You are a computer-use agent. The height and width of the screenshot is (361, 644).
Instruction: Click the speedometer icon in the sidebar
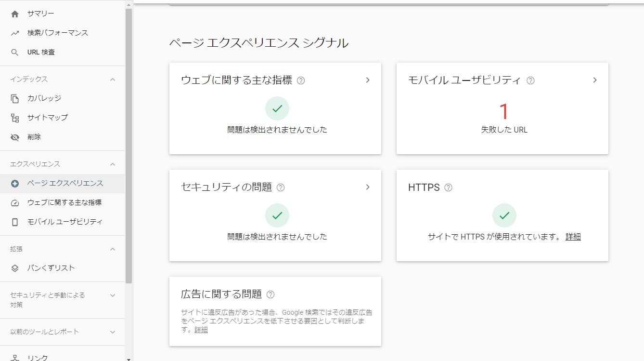[x=15, y=202]
